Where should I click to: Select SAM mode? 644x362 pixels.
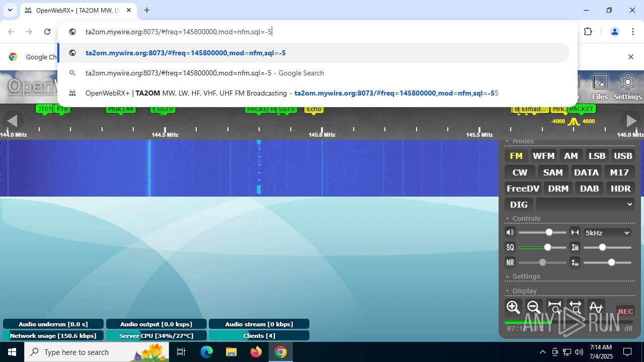click(553, 172)
